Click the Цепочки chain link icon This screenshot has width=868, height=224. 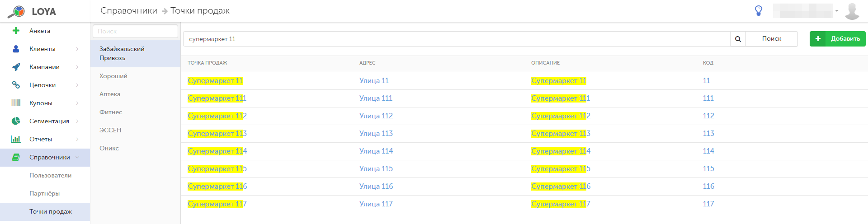click(x=16, y=85)
